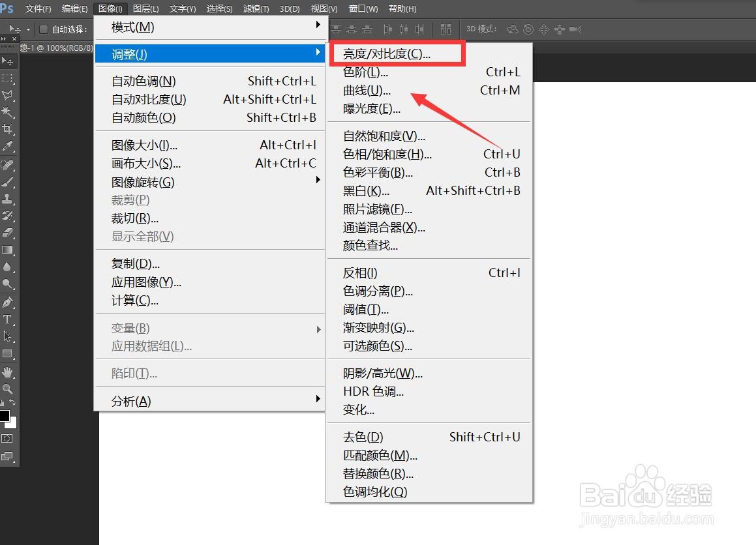Image resolution: width=756 pixels, height=545 pixels.
Task: Toggle Quick Mask mode icon
Action: [x=7, y=439]
